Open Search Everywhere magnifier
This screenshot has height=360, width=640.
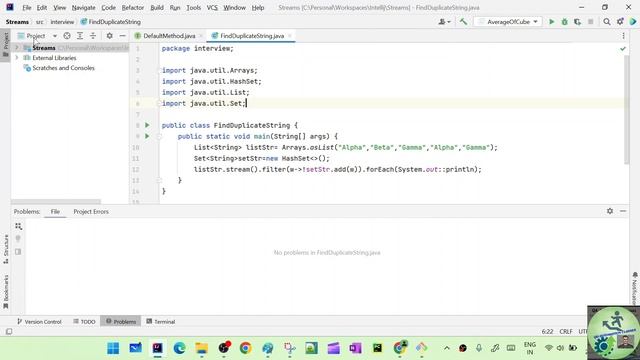607,22
